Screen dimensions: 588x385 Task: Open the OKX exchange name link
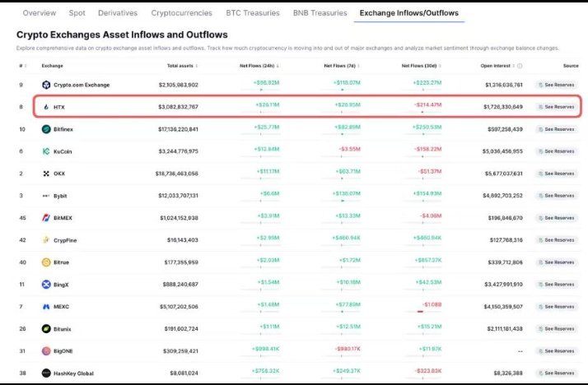58,174
